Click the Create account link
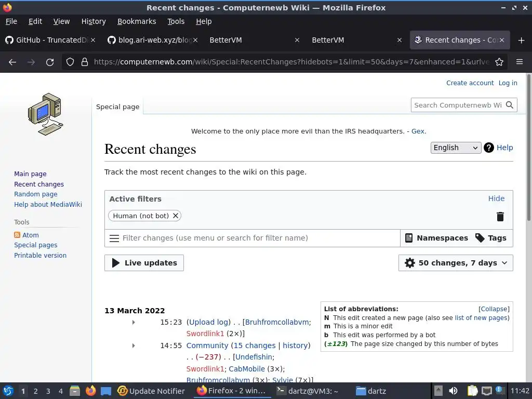The width and height of the screenshot is (532, 399). point(470,83)
